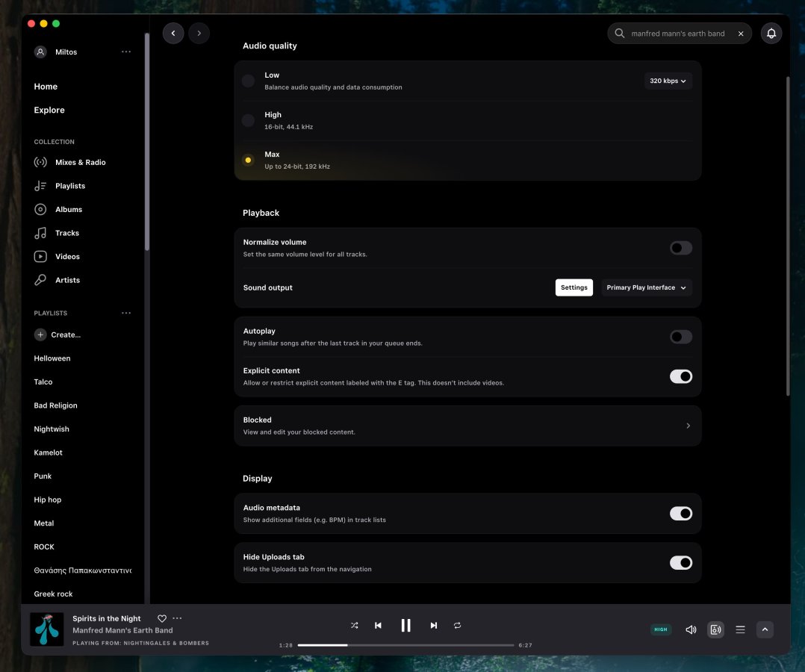
Task: Click the Sound output Settings button
Action: tap(574, 287)
